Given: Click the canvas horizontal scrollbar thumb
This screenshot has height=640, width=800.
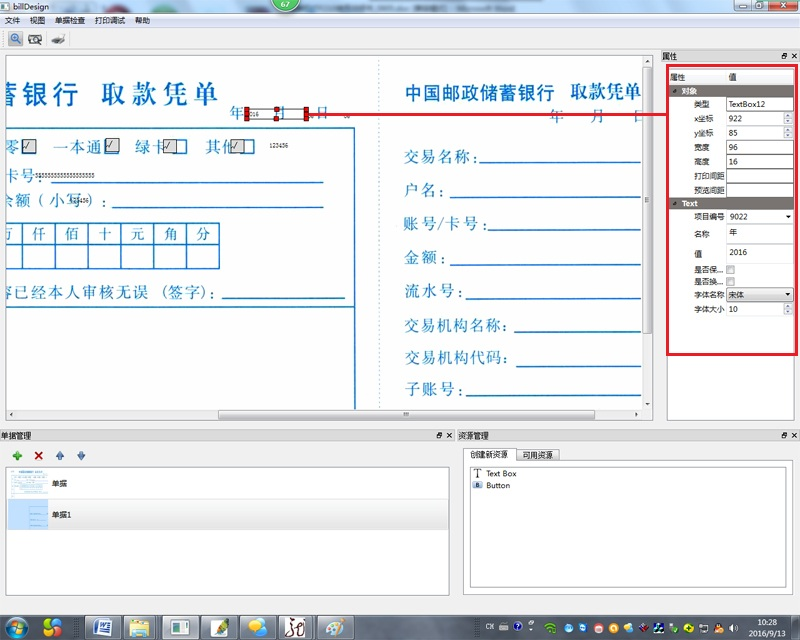Looking at the screenshot, I should point(406,414).
